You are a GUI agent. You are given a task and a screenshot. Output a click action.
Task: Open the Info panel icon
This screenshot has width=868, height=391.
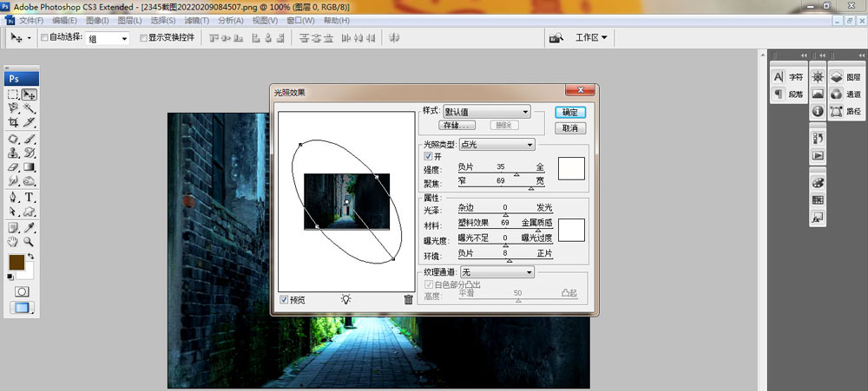click(x=818, y=111)
